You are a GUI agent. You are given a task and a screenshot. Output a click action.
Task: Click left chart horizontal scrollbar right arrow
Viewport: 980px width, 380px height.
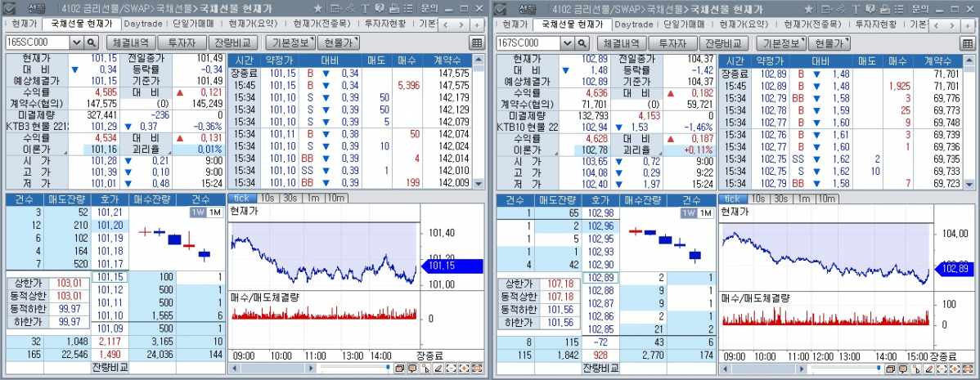(x=311, y=368)
